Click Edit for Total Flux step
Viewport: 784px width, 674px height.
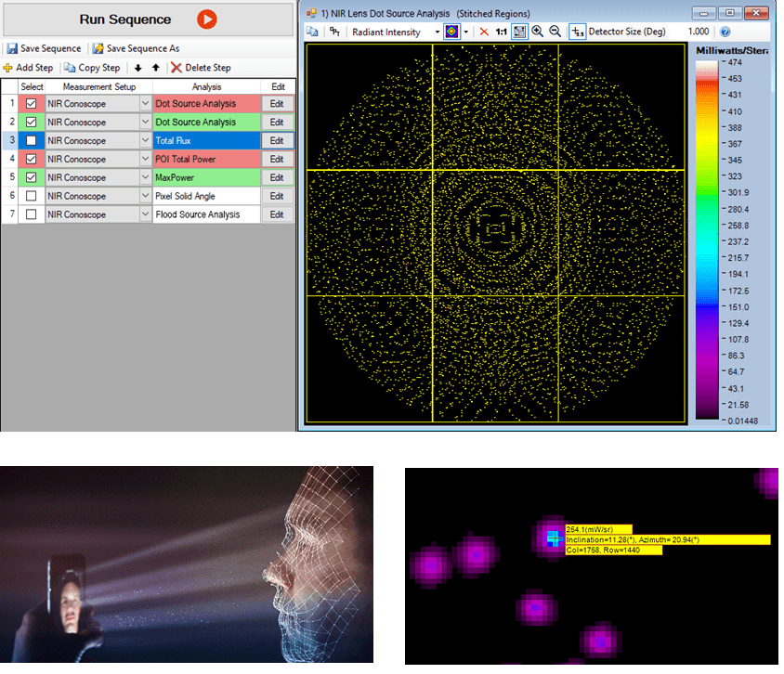tap(277, 140)
